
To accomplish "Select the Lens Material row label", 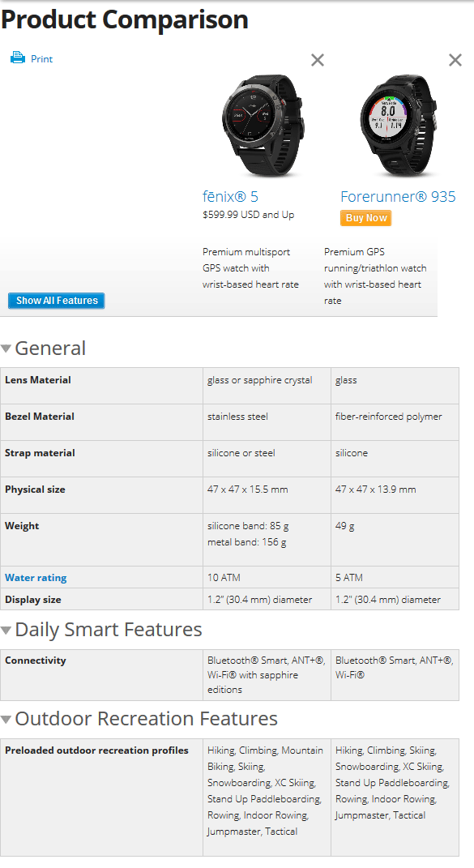I will (37, 380).
